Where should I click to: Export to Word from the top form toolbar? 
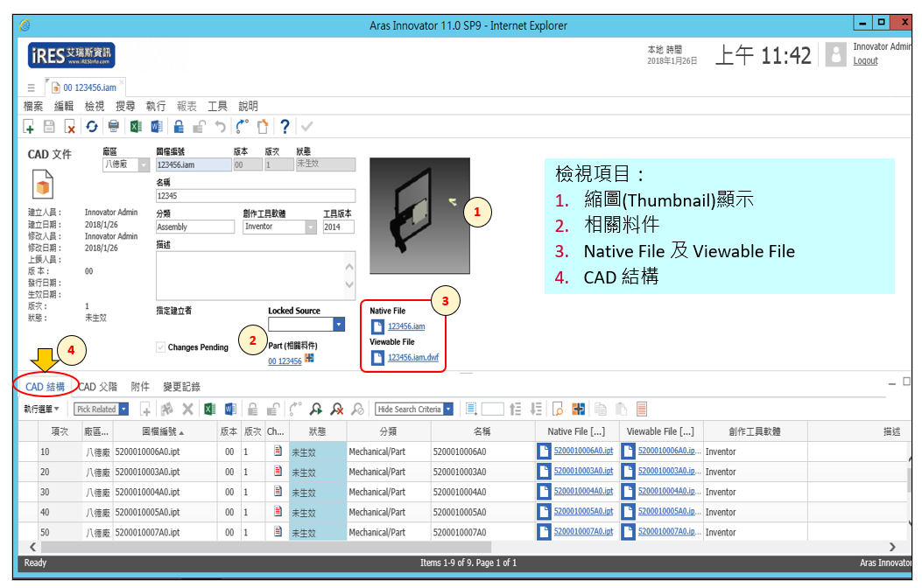157,126
